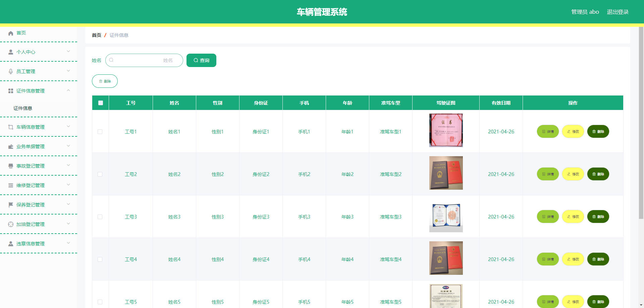Click 修改 button for 工号3 row
The height and width of the screenshot is (308, 644).
tap(573, 217)
